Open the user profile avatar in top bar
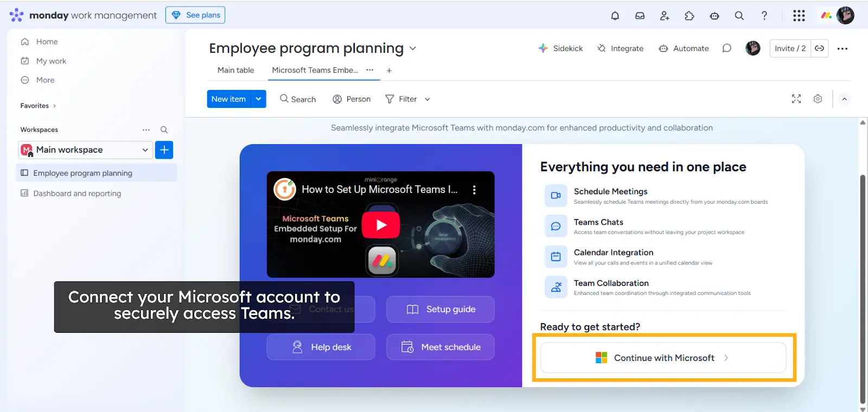The width and height of the screenshot is (868, 412). point(845,16)
